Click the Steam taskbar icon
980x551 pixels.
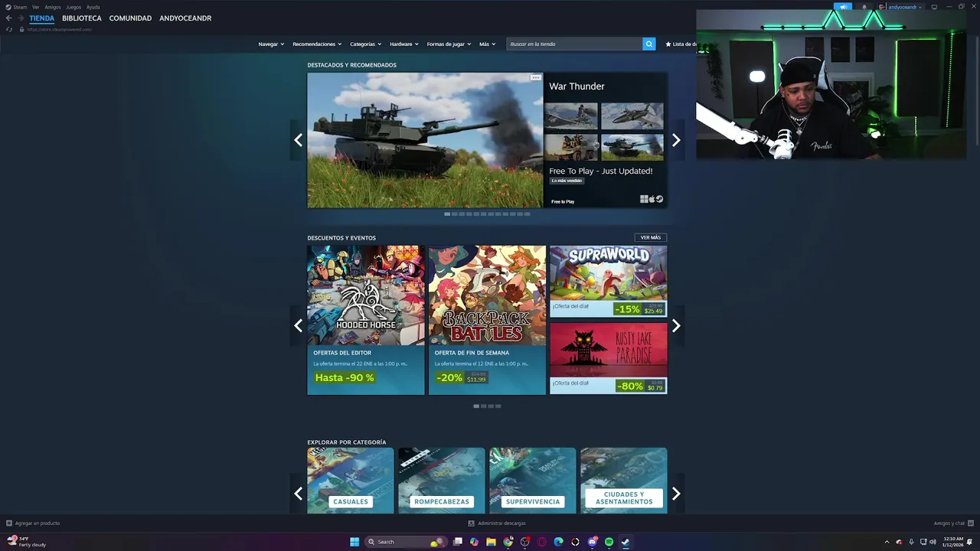pos(626,542)
